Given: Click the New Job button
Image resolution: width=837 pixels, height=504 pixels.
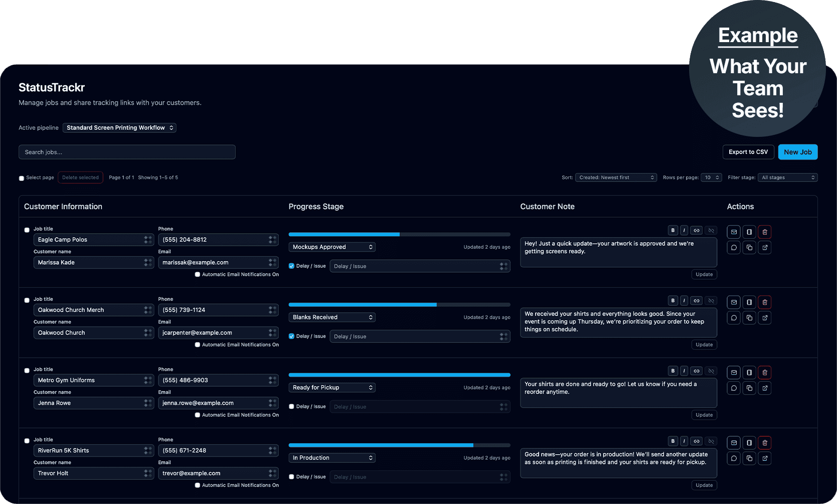Looking at the screenshot, I should click(797, 152).
